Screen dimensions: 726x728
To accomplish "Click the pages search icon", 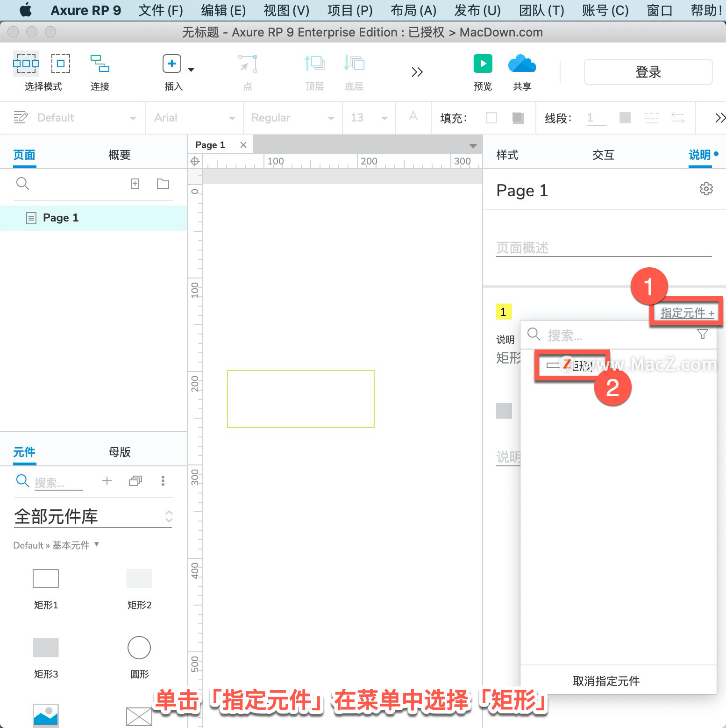I will (22, 184).
